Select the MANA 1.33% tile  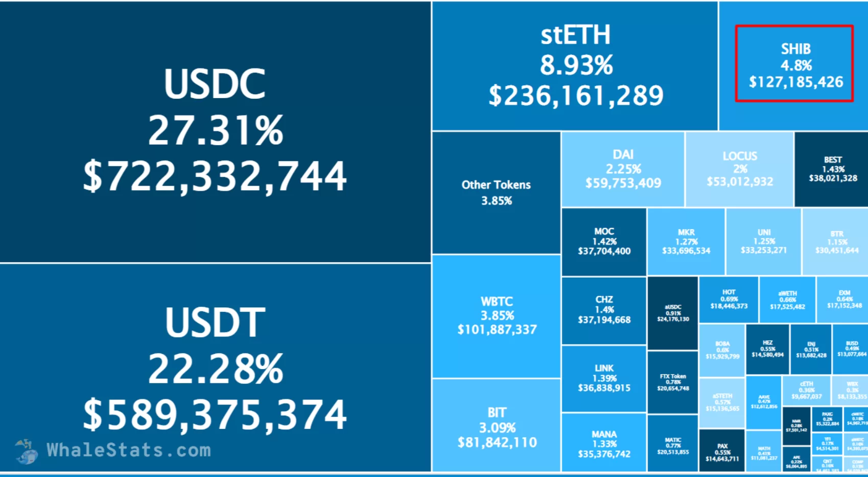tap(604, 443)
